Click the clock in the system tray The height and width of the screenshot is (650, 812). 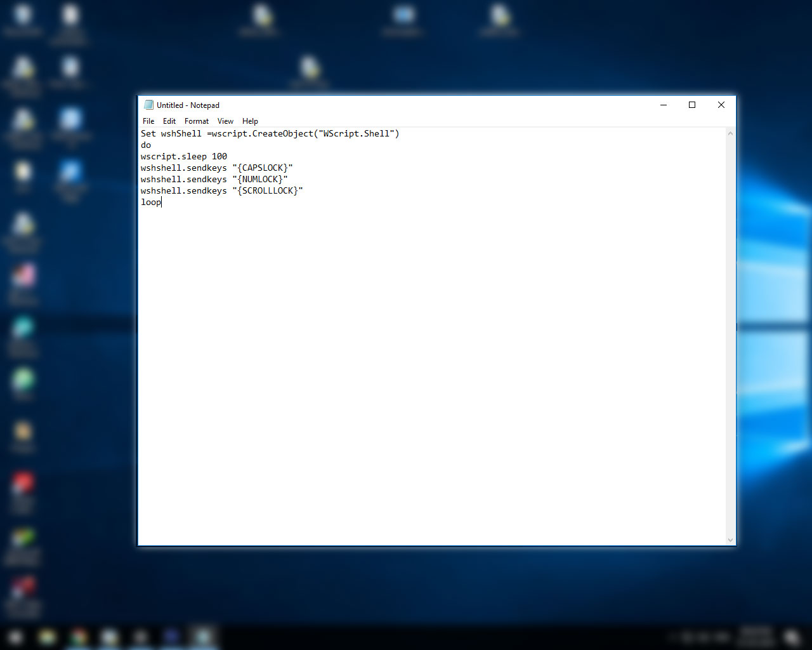[755, 636]
